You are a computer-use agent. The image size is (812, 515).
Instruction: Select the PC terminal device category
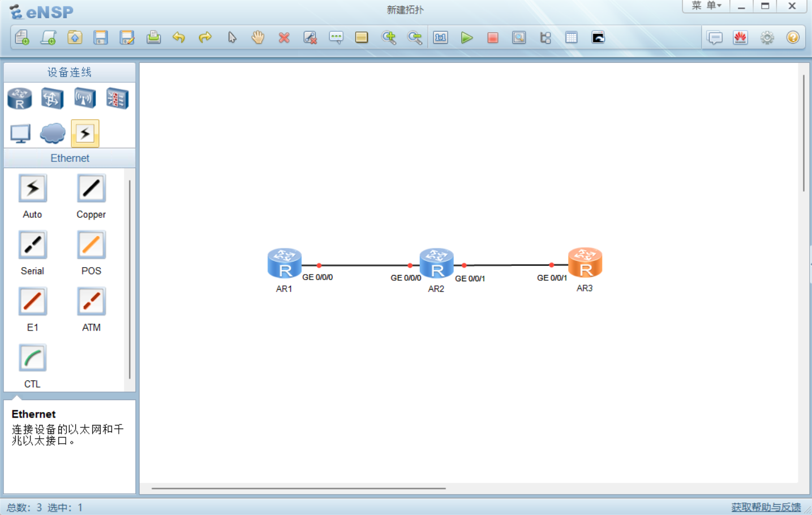pyautogui.click(x=20, y=134)
